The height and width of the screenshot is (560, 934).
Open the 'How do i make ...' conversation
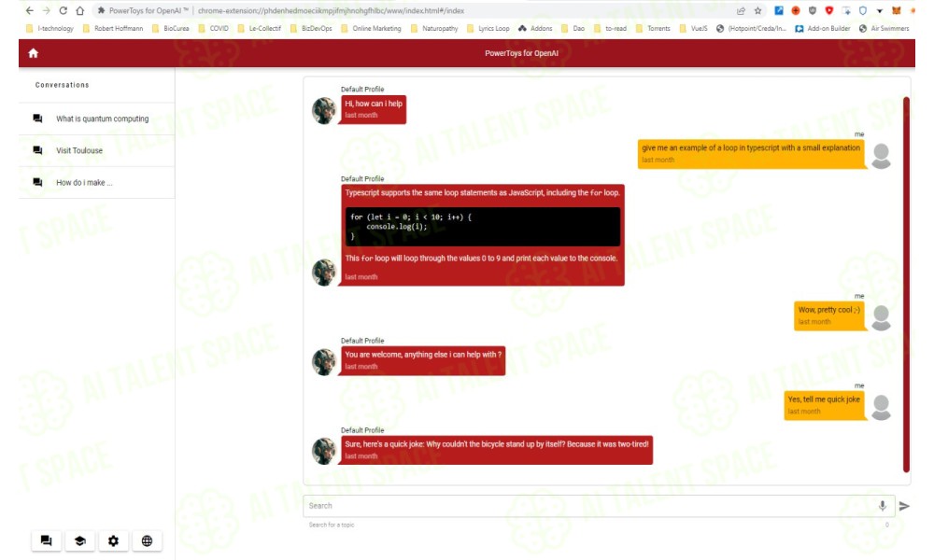pos(96,183)
